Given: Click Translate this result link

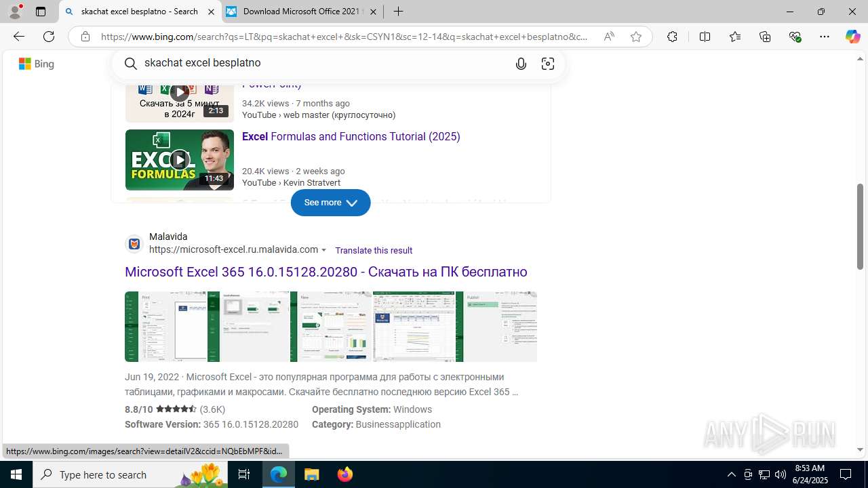Looking at the screenshot, I should point(374,250).
